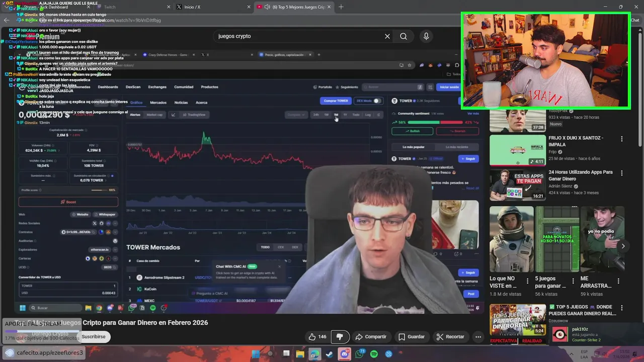This screenshot has height=362, width=644.
Task: Mute the YouTube tab with its speaker icon
Action: tap(267, 7)
